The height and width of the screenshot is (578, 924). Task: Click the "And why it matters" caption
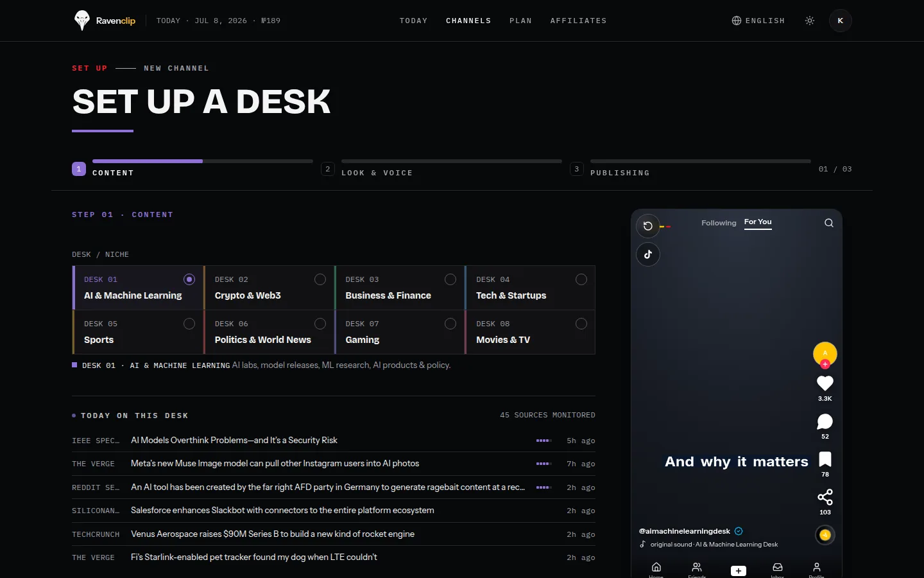[x=737, y=462]
